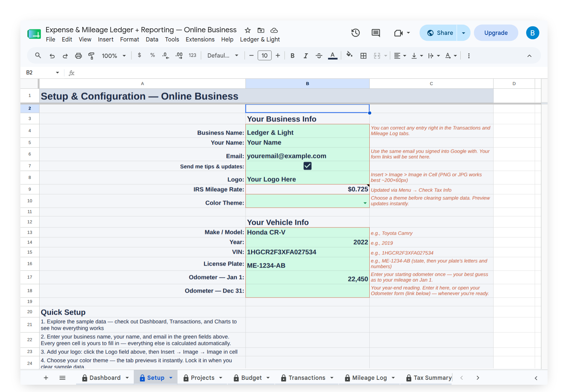Open the side panel collapse arrow
The height and width of the screenshot is (392, 568).
click(536, 378)
